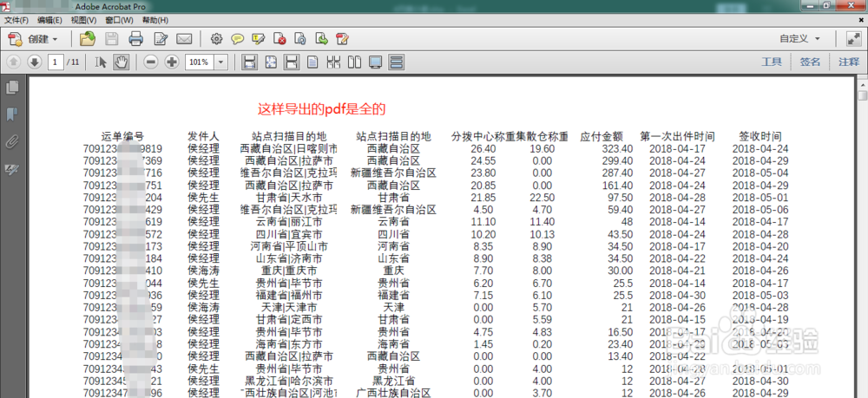Open the signatures sidebar icon
The width and height of the screenshot is (868, 398).
pyautogui.click(x=11, y=168)
